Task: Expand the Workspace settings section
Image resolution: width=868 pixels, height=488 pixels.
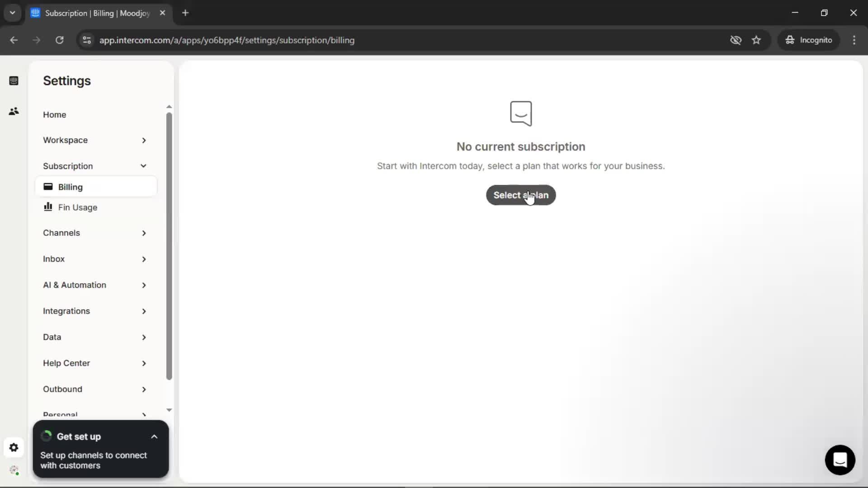Action: pyautogui.click(x=94, y=140)
